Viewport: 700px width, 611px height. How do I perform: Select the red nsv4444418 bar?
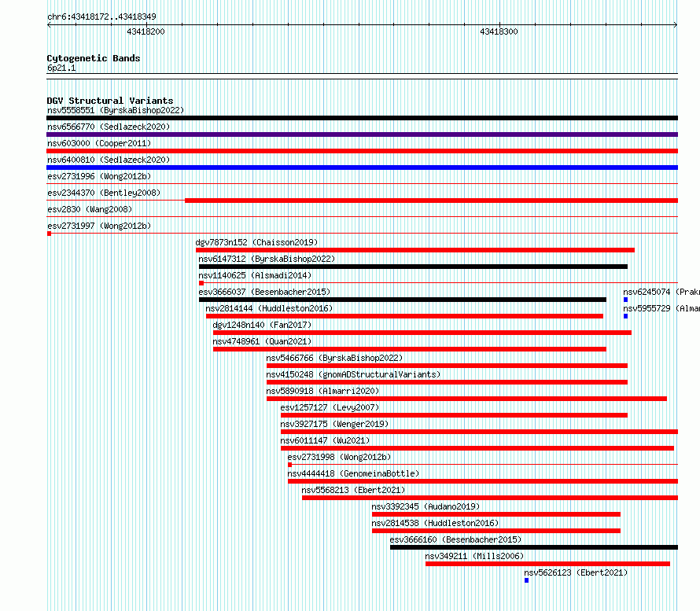(x=483, y=481)
